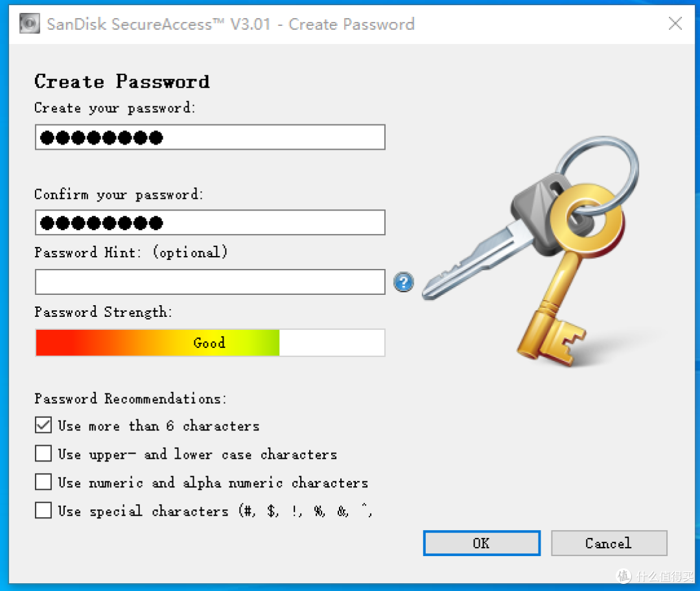Click the gold key illustration
This screenshot has width=700, height=591.
[x=570, y=273]
